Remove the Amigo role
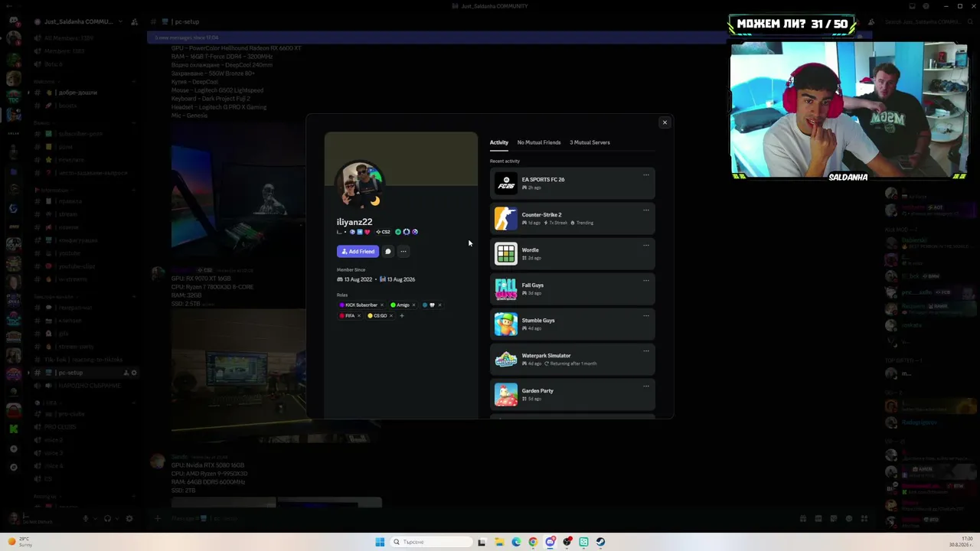This screenshot has width=980, height=551. 413,305
